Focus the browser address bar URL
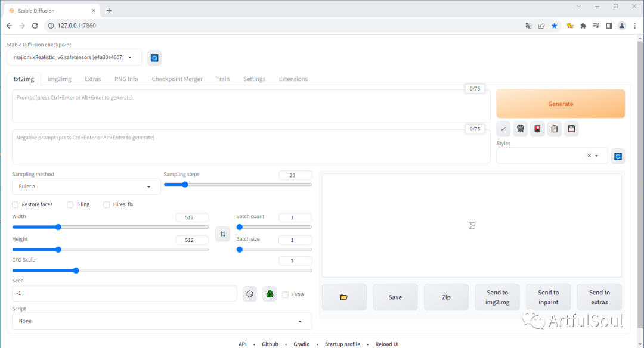644x348 pixels. 77,26
